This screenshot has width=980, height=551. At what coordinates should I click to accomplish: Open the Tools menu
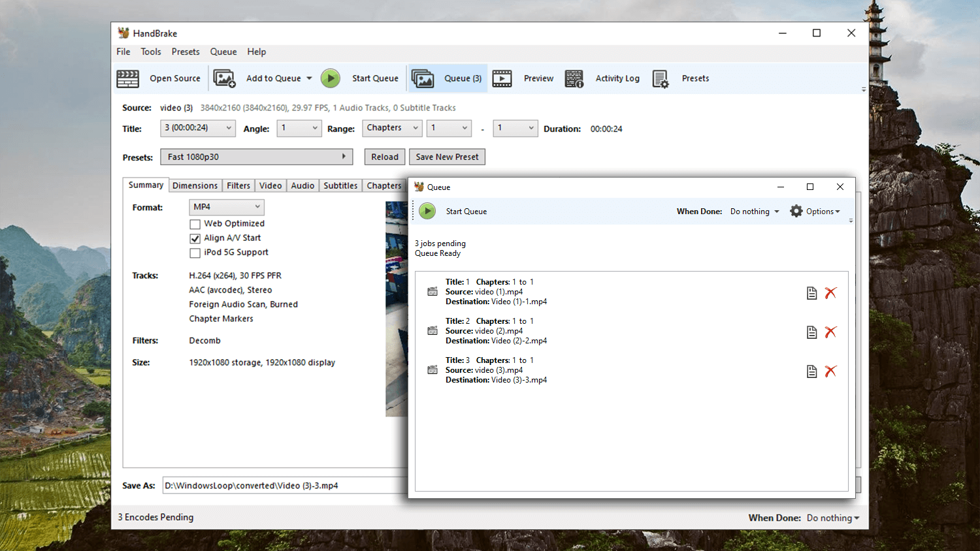151,52
